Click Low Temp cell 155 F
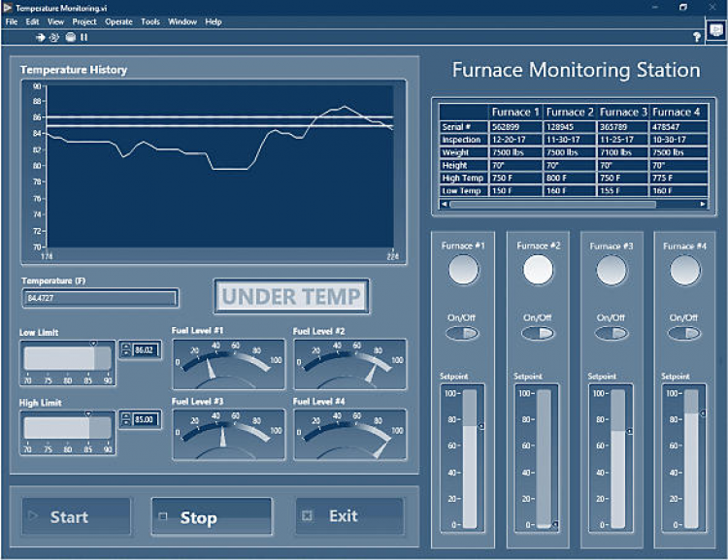Screen dimensions: 728x560 (x=623, y=190)
